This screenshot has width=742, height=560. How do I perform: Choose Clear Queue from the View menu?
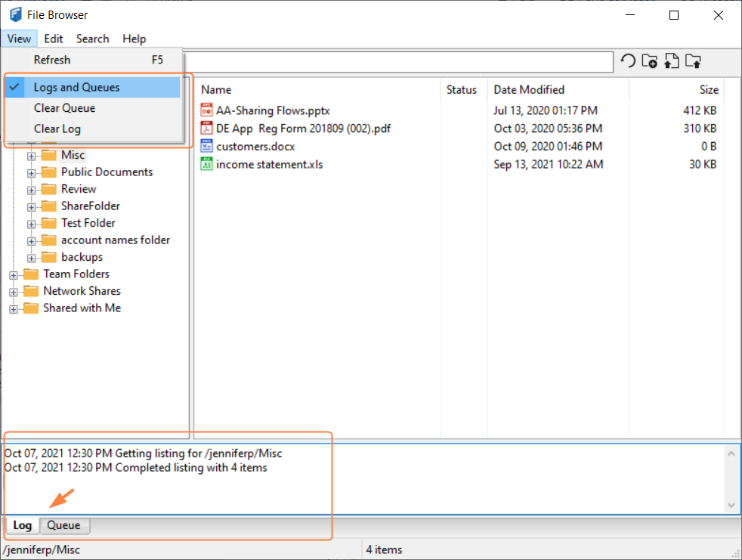point(64,108)
